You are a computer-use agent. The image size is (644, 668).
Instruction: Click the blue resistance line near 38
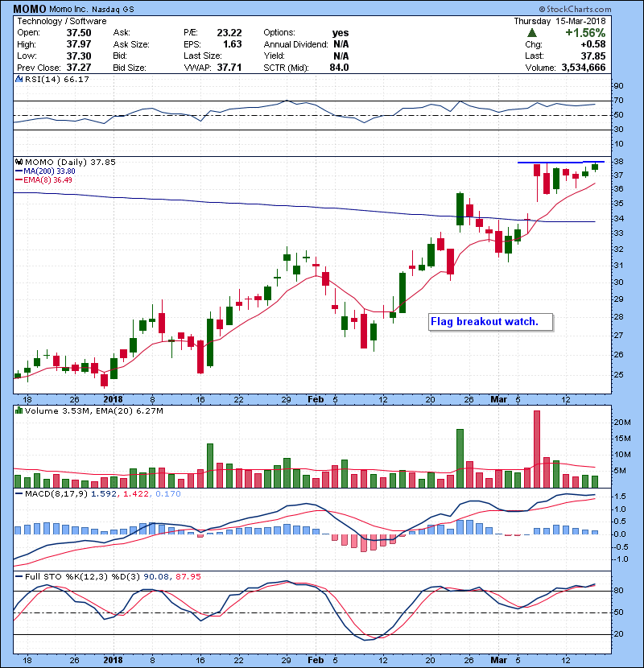(x=561, y=163)
